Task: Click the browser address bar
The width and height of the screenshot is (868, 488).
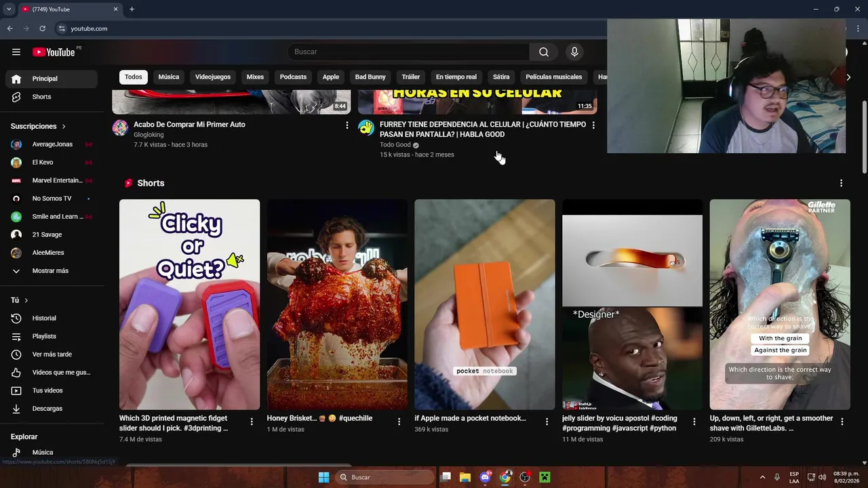Action: (x=332, y=28)
